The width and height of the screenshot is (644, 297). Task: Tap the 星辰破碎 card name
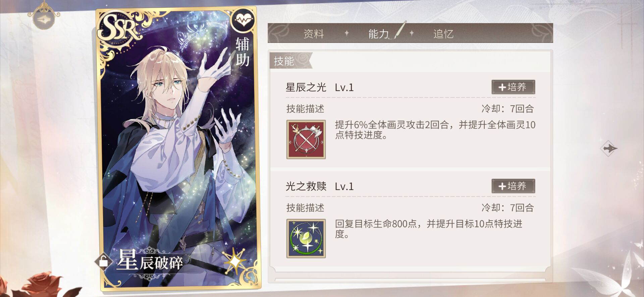[150, 261]
